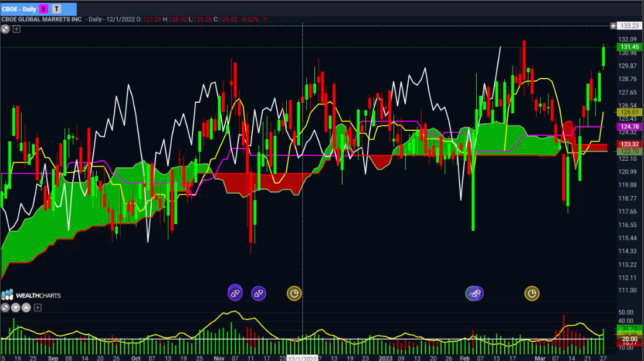Maximize the price chart pane
The height and width of the screenshot is (361, 644).
[5, 29]
